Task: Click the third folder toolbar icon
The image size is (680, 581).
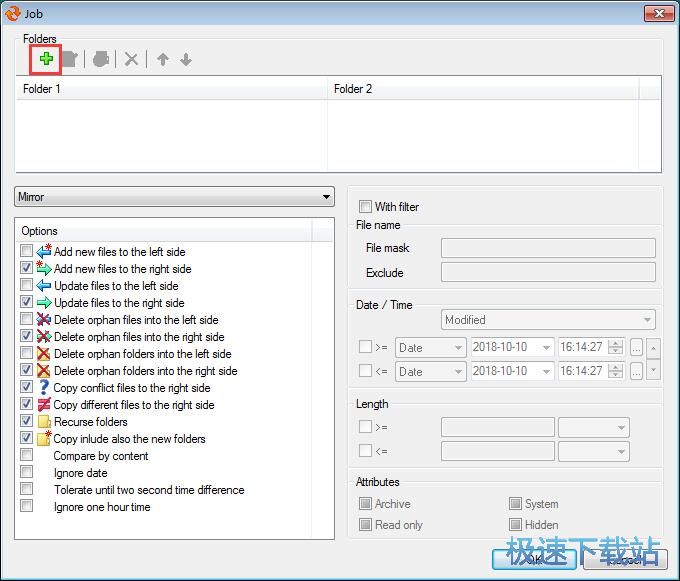Action: [x=100, y=59]
